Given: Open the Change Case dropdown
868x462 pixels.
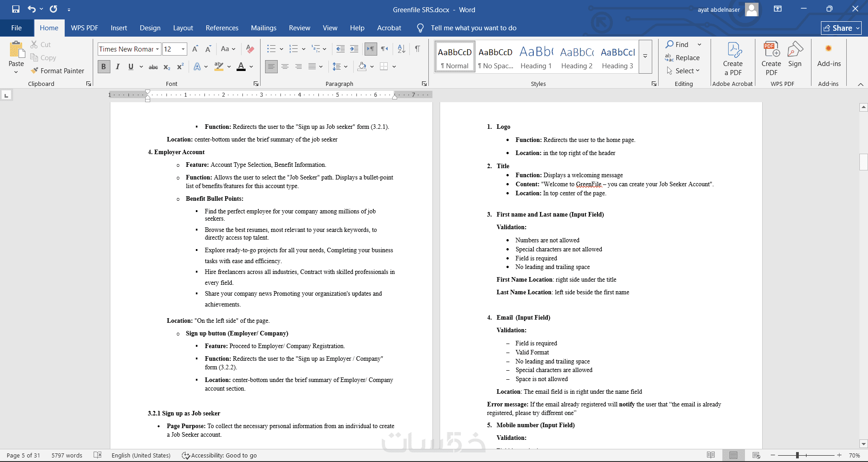Looking at the screenshot, I should click(228, 49).
